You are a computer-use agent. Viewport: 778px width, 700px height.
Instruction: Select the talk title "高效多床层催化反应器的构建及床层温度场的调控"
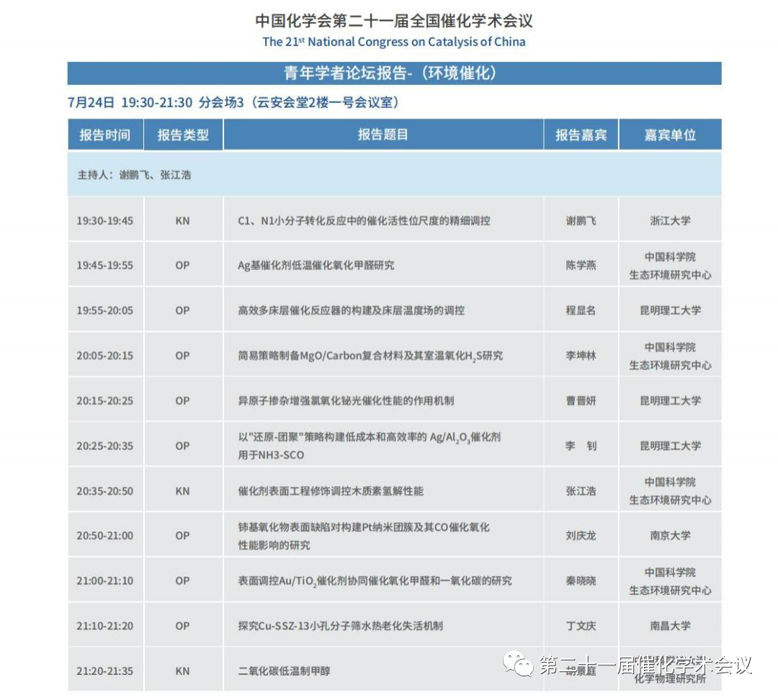point(352,310)
